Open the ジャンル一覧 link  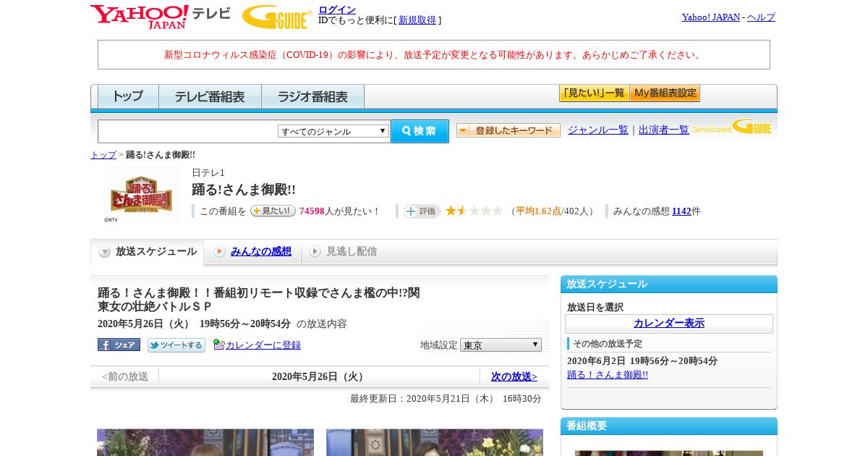598,130
